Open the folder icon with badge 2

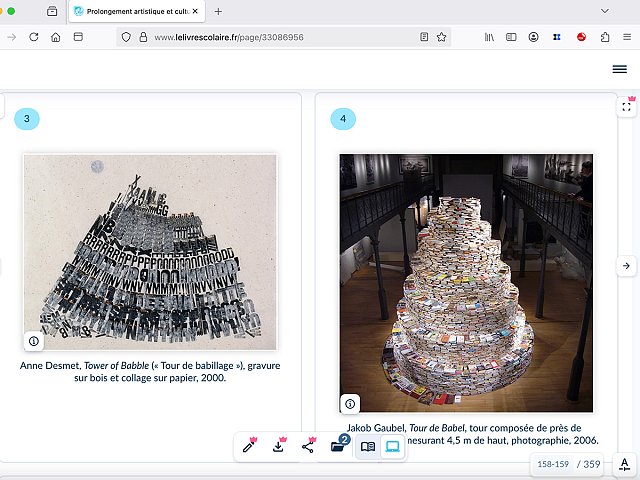click(338, 447)
